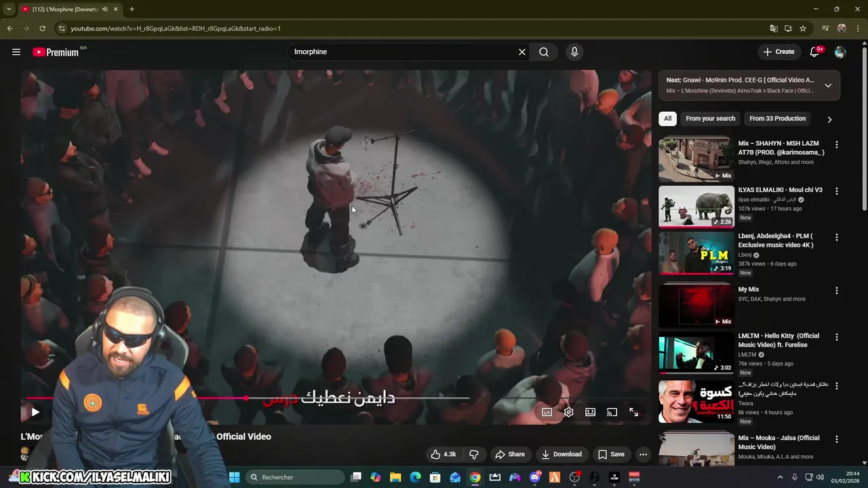Download the video

pos(561,454)
